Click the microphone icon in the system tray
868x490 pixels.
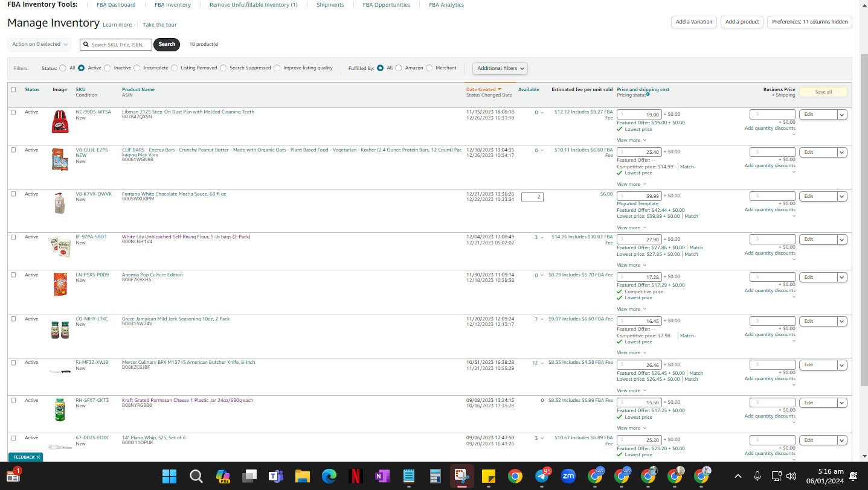tap(757, 476)
